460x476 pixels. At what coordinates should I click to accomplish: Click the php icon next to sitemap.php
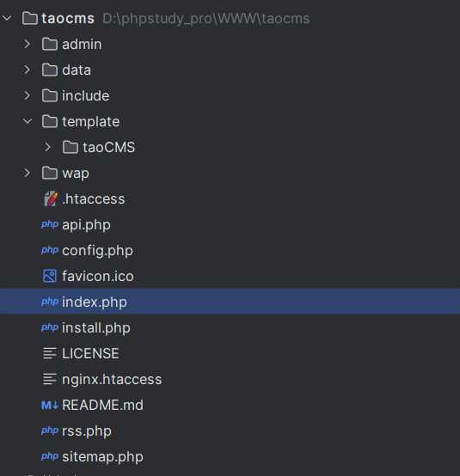coord(50,456)
